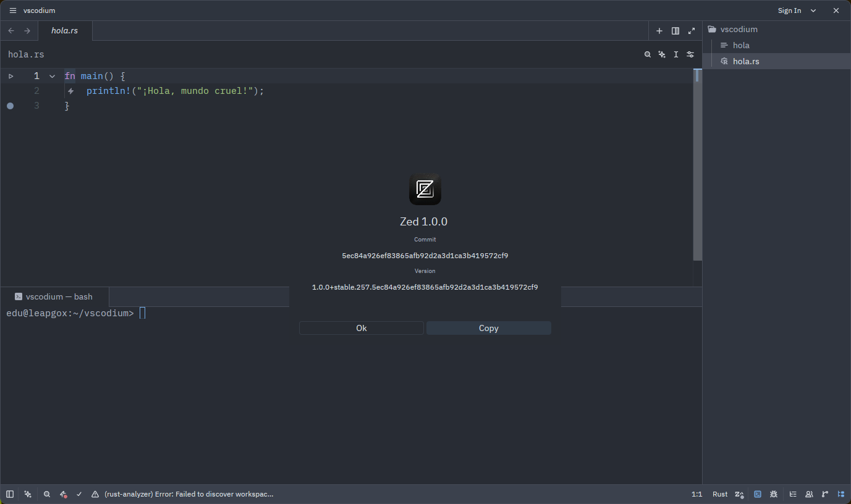
Task: Collapse the vscodium folder in project tree
Action: click(x=738, y=29)
